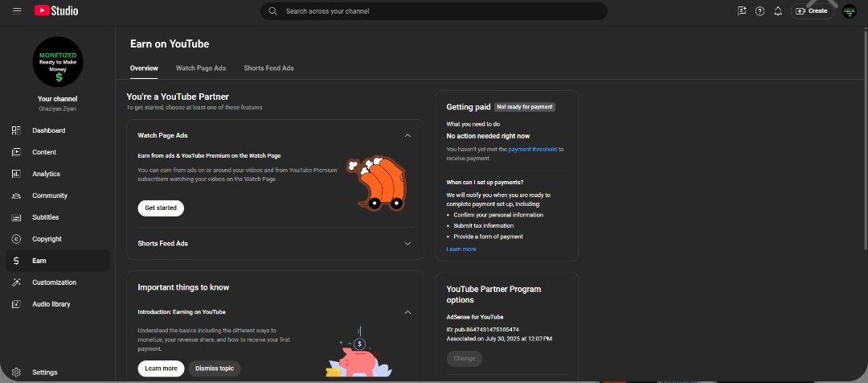Click the Copyright icon in sidebar

click(16, 239)
